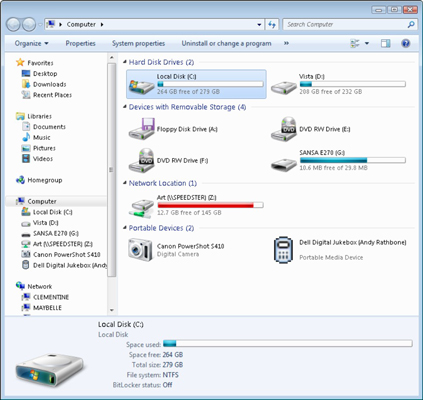
Task: Click Properties in the command bar
Action: point(80,43)
